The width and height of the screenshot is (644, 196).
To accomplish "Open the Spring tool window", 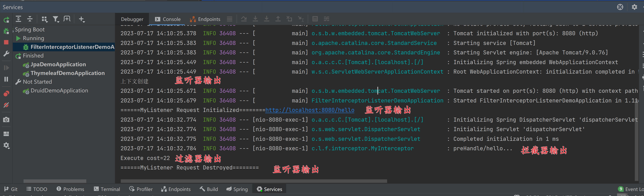I will (237, 189).
